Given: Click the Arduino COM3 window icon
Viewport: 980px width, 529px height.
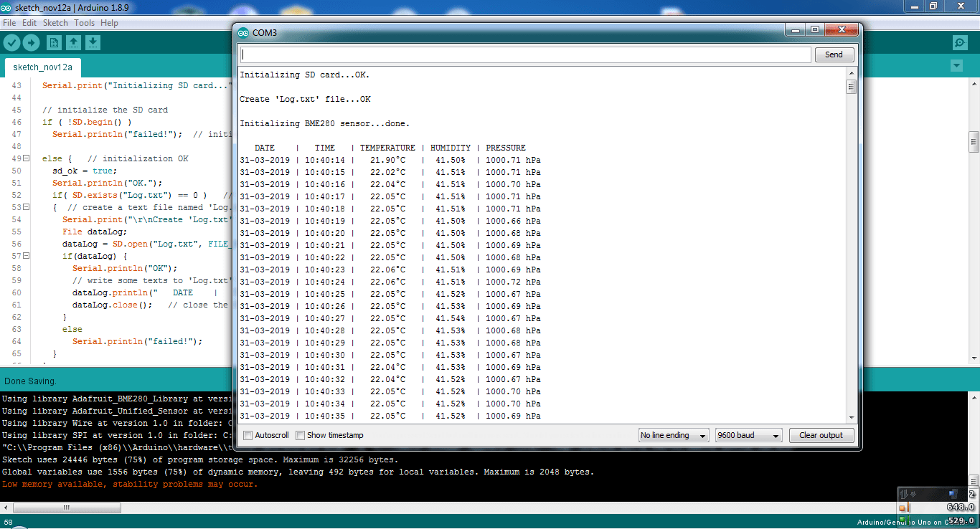Looking at the screenshot, I should click(244, 32).
